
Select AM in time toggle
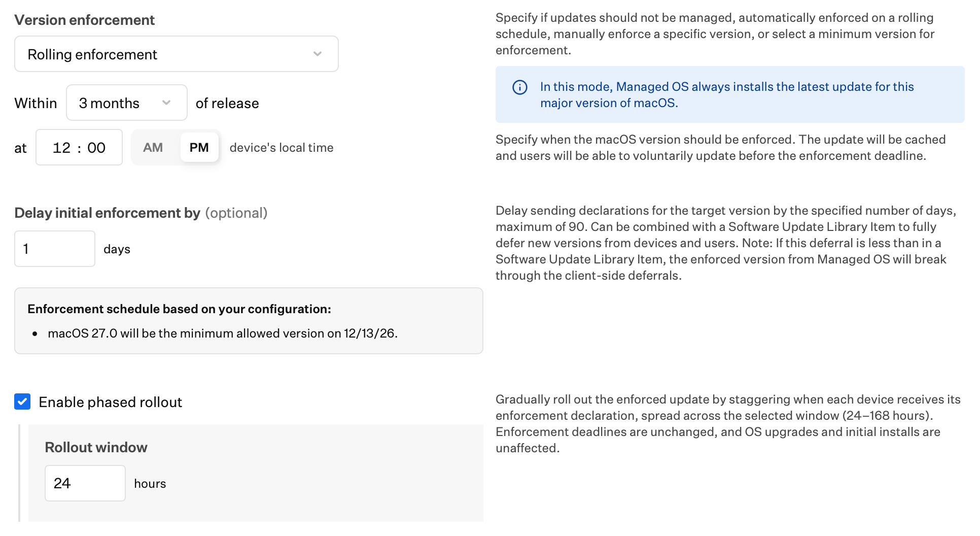point(153,148)
